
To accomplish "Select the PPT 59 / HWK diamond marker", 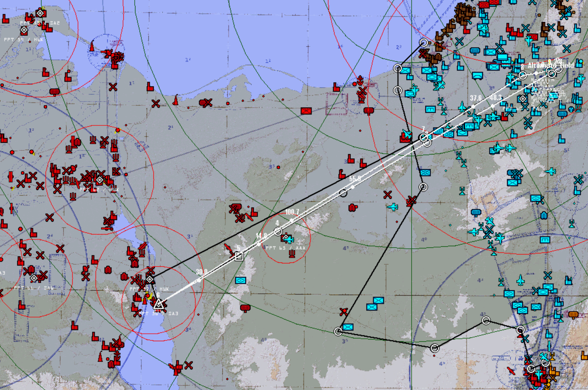I will click(24, 30).
